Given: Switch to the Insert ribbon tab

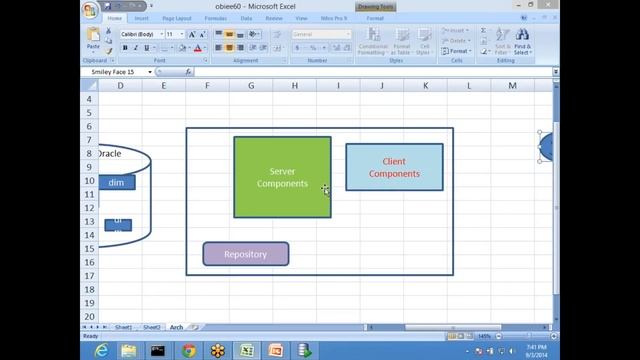Looking at the screenshot, I should [x=141, y=18].
